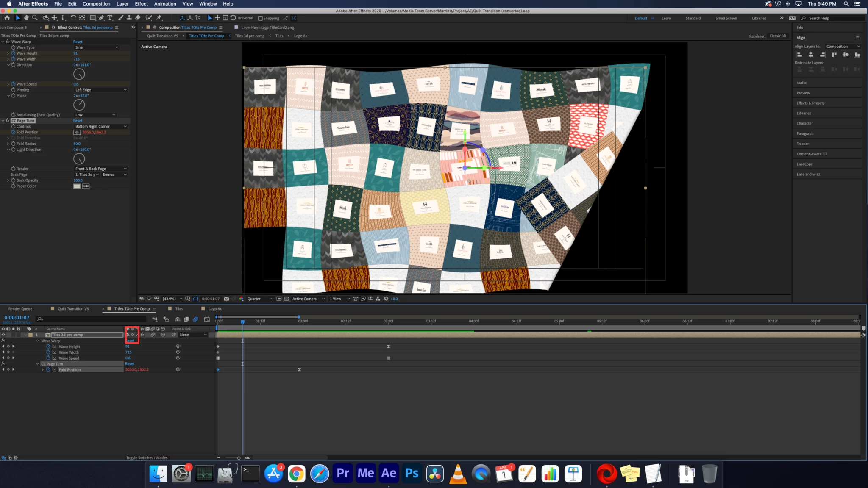Select the Zoom tool
This screenshot has height=488, width=868.
point(35,18)
